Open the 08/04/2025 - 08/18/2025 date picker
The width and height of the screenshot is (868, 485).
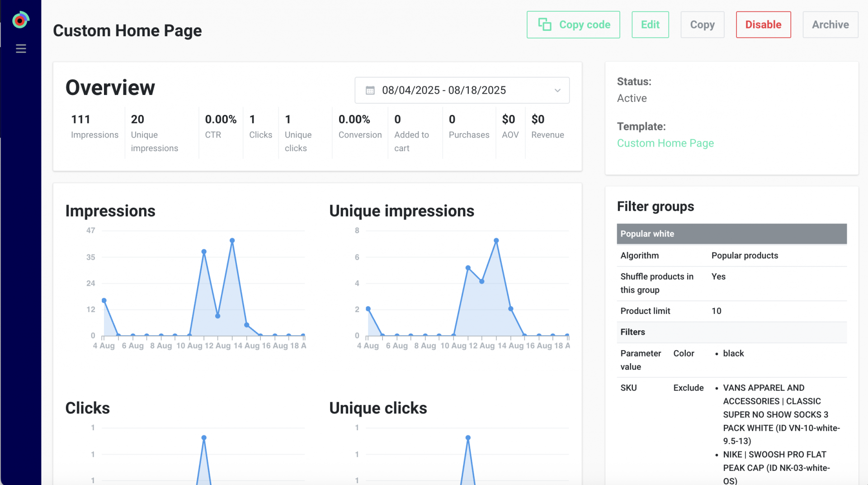(x=462, y=90)
